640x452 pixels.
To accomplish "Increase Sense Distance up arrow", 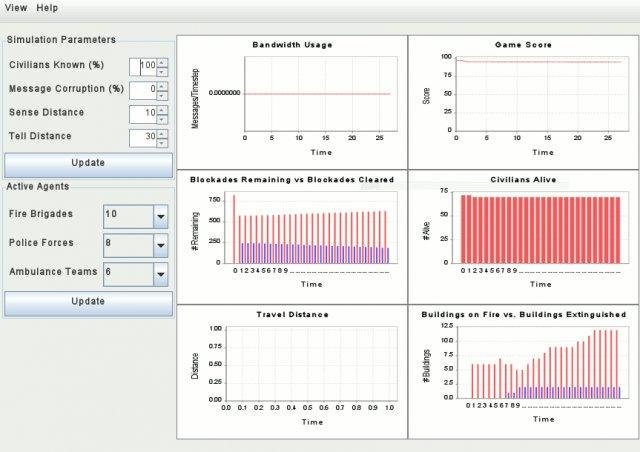I will (x=162, y=110).
